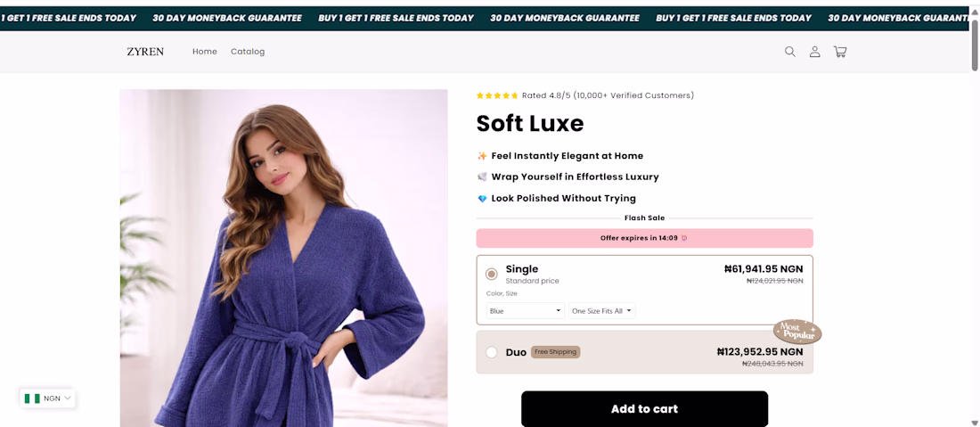Go to the Home menu item
This screenshot has width=980, height=427.
point(205,52)
